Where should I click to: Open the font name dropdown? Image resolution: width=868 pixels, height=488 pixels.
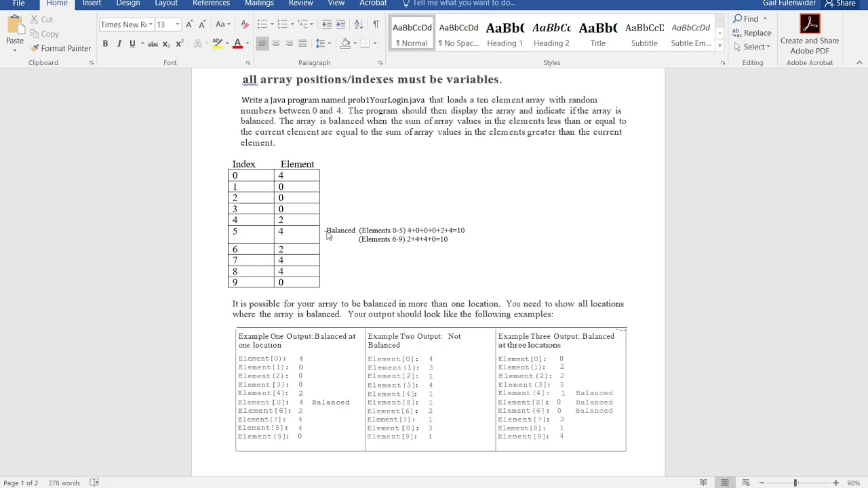tap(151, 25)
